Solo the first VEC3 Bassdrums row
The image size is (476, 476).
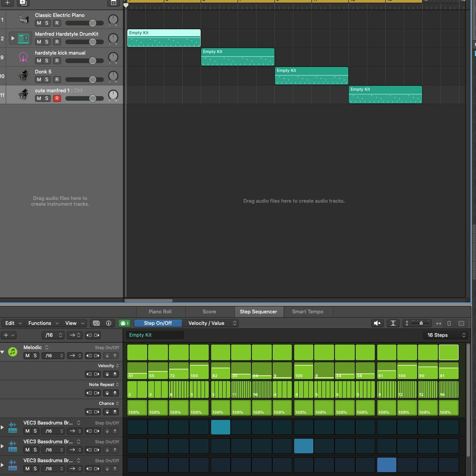coord(35,431)
